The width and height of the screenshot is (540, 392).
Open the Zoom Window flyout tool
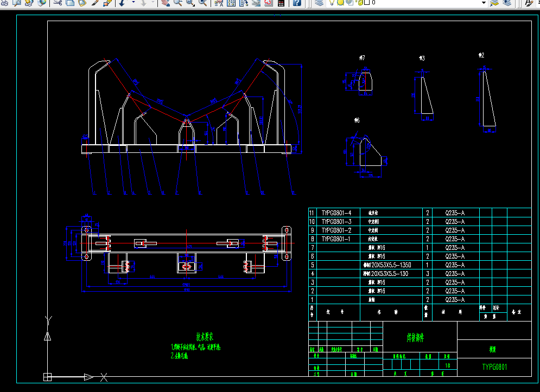(x=190, y=3)
